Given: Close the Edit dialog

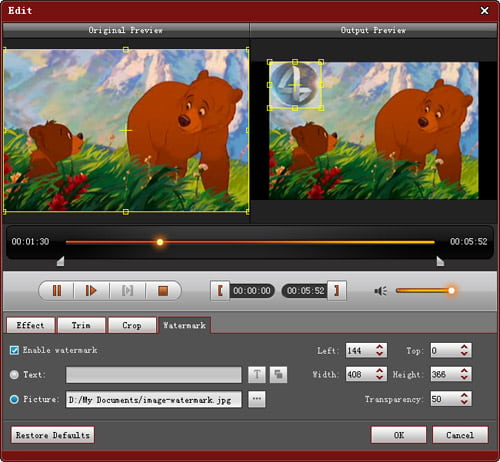Looking at the screenshot, I should 484,11.
